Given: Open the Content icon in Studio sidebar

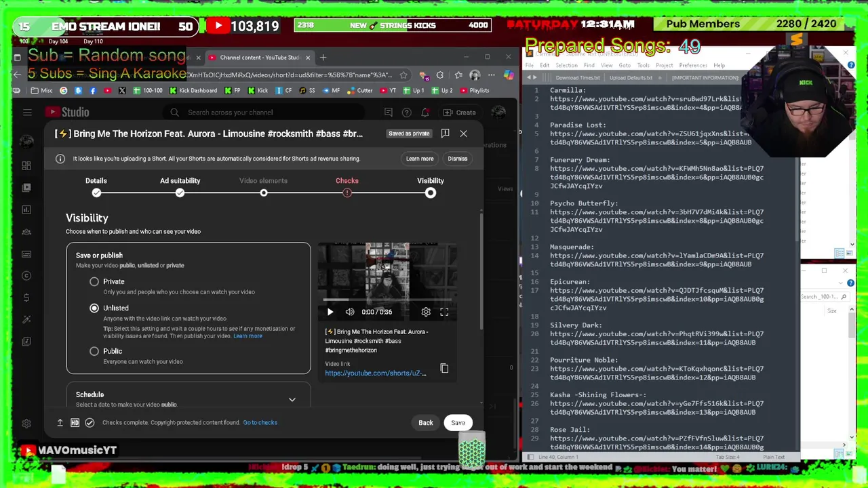Looking at the screenshot, I should (26, 187).
